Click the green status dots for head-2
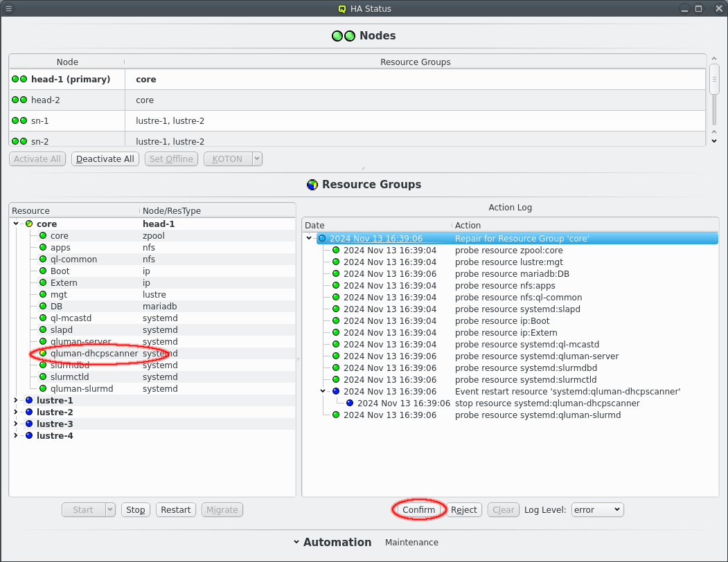 (19, 100)
